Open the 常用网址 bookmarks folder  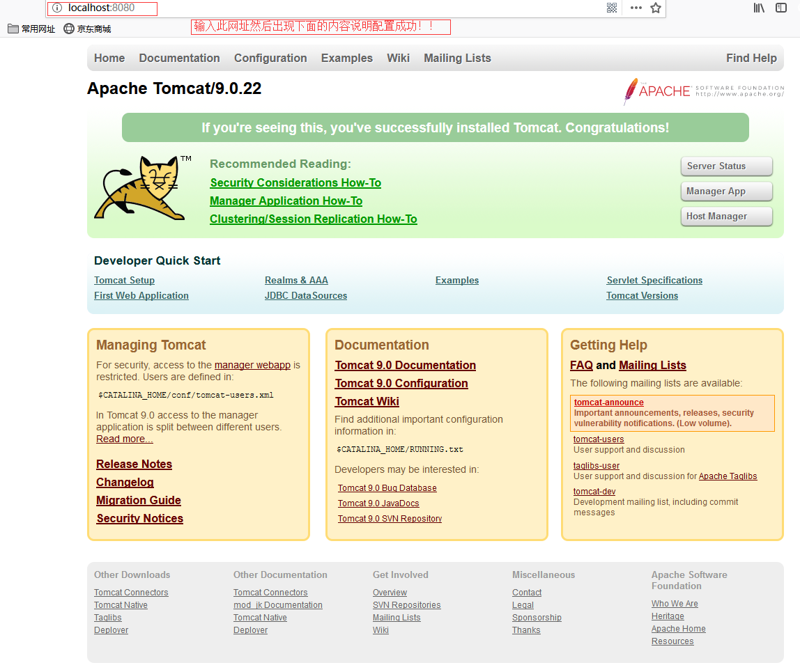tap(31, 29)
